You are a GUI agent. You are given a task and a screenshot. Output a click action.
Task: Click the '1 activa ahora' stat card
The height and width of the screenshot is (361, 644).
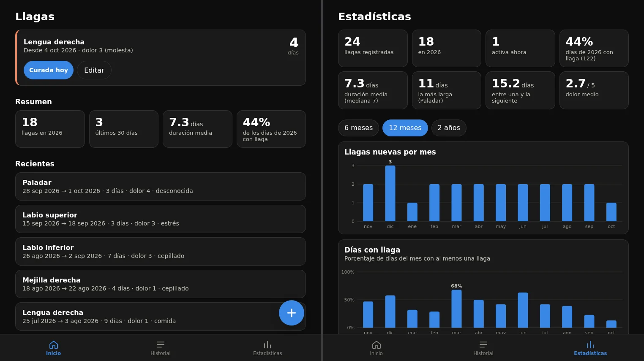coord(520,48)
